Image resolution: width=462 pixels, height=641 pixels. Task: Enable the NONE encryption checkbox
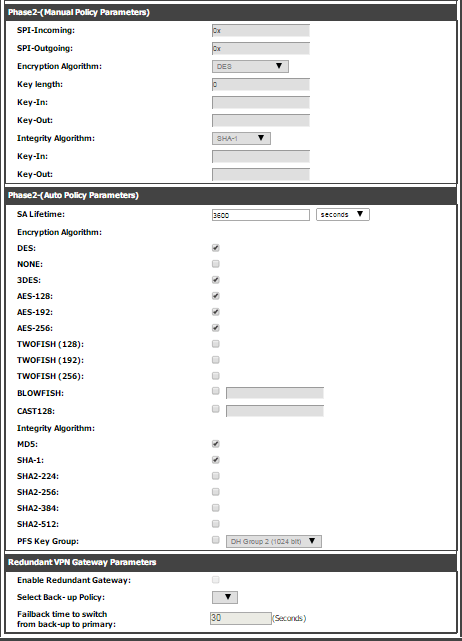(x=215, y=264)
